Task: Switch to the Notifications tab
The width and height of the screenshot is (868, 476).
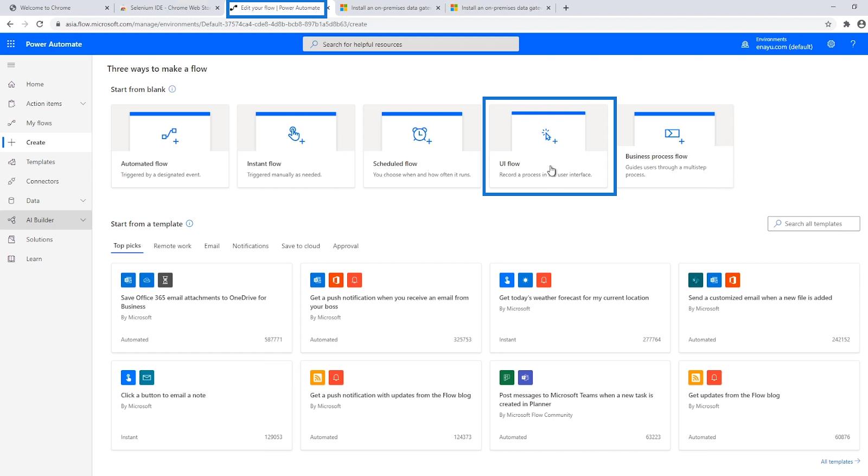Action: pyautogui.click(x=251, y=246)
